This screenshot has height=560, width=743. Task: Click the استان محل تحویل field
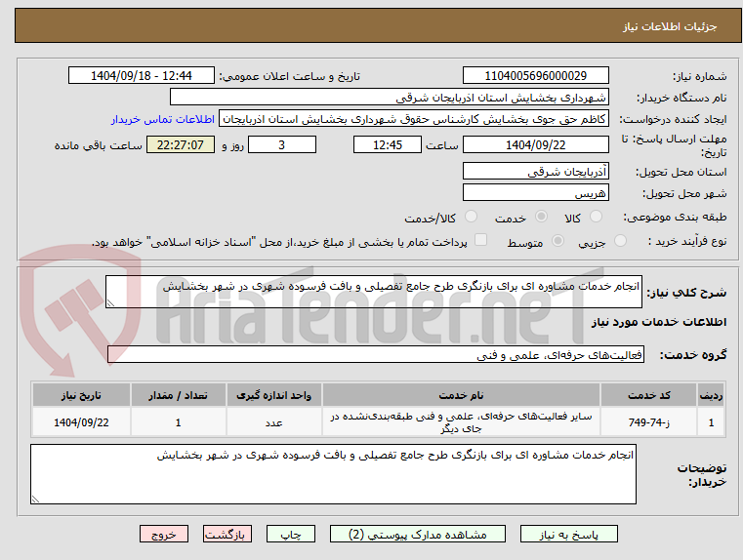535,172
